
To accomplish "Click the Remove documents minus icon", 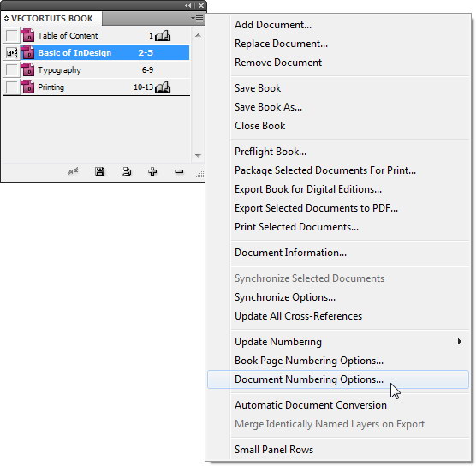I will pyautogui.click(x=179, y=171).
